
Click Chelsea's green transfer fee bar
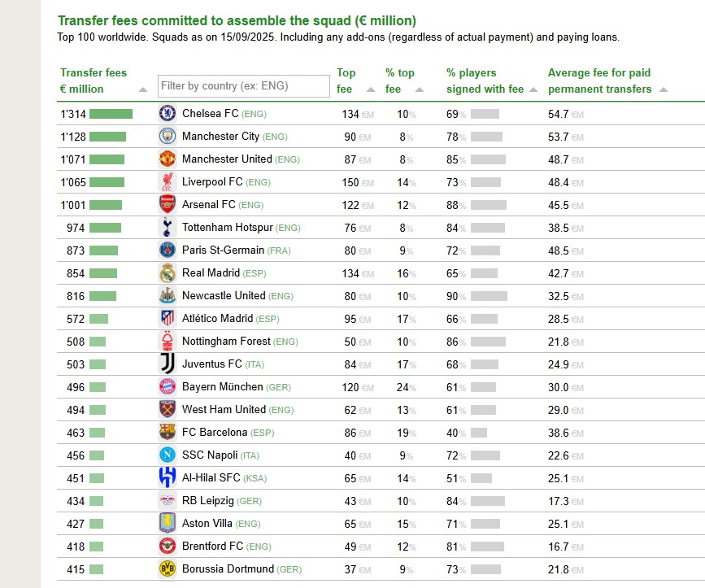[111, 114]
